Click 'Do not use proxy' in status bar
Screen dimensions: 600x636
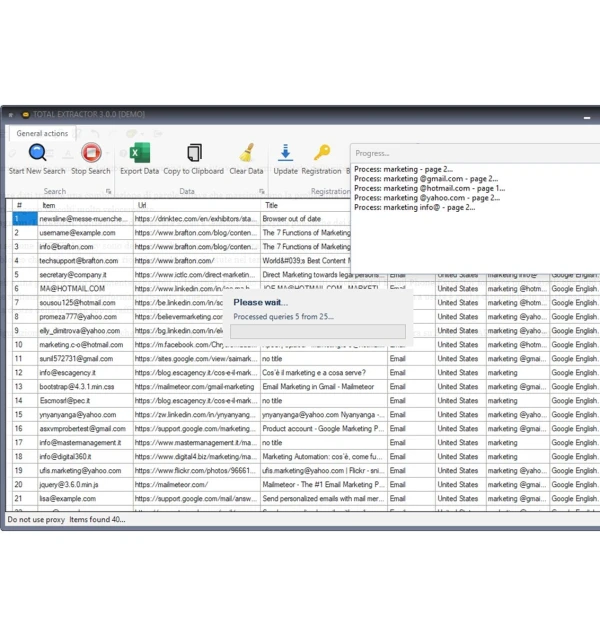(x=36, y=520)
